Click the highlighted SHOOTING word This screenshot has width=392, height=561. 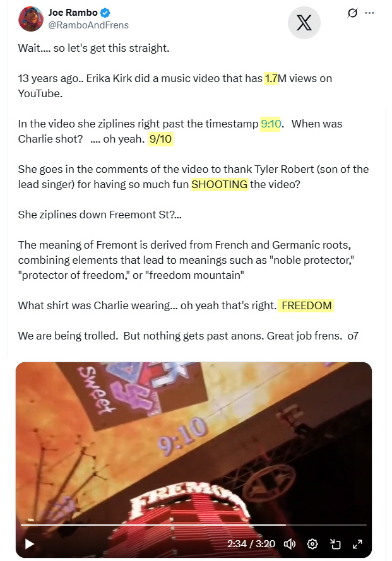[x=220, y=184]
